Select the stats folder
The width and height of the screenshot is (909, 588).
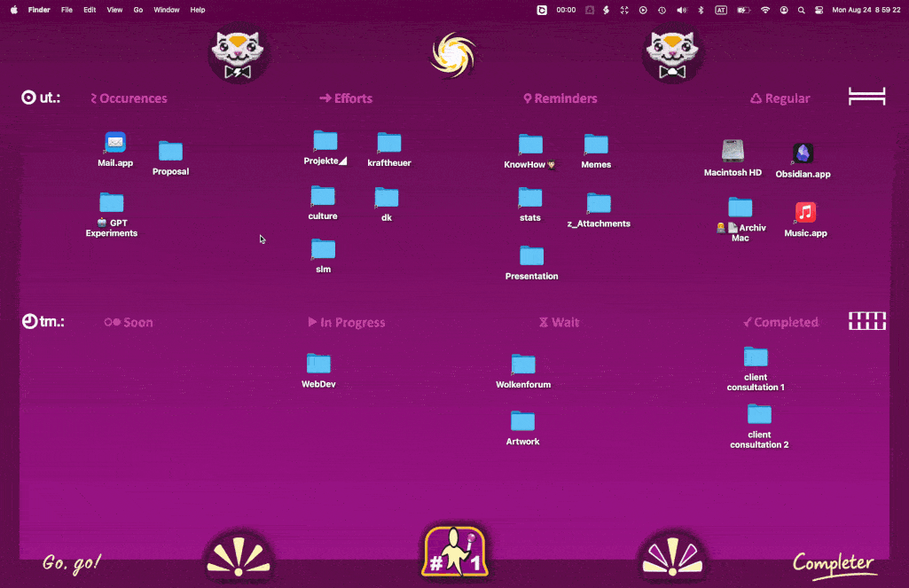[529, 197]
